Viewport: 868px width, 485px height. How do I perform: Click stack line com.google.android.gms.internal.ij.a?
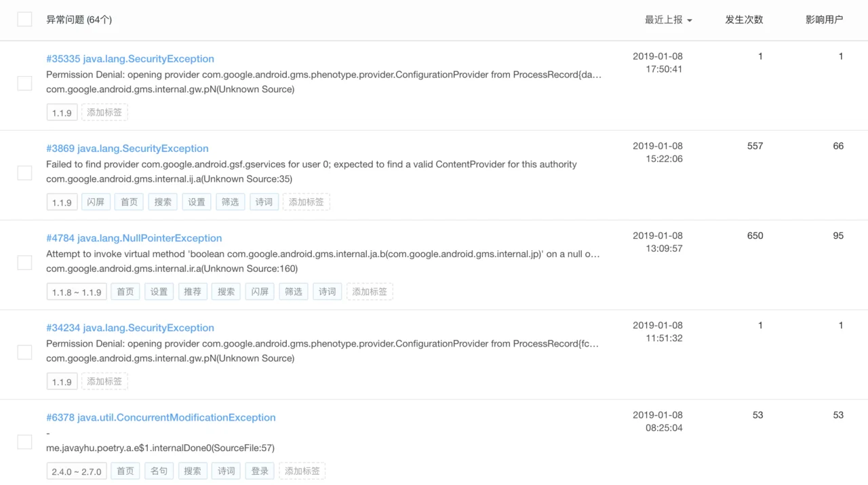pos(169,179)
